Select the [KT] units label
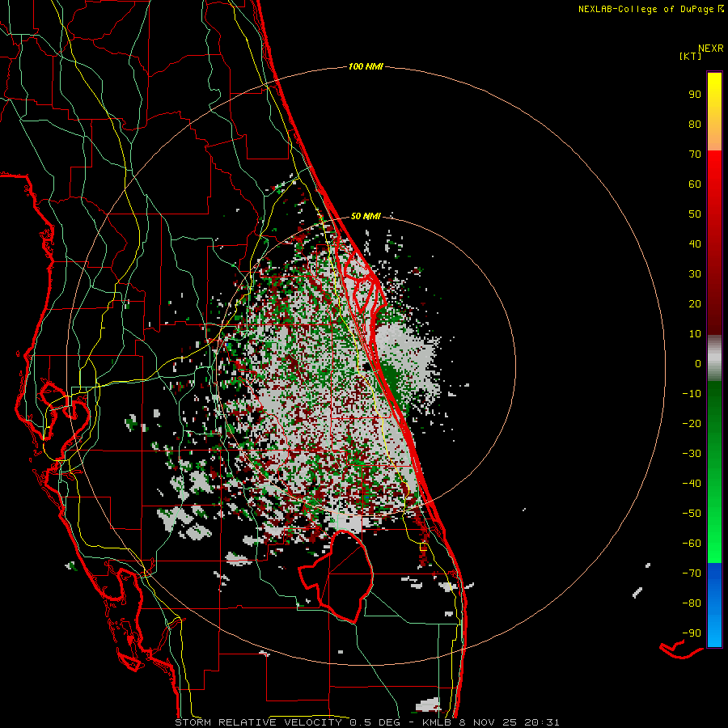Screen dimensions: 728x728 tap(691, 56)
